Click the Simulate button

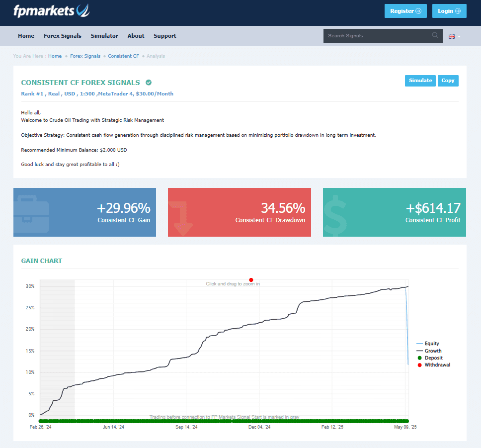[420, 81]
